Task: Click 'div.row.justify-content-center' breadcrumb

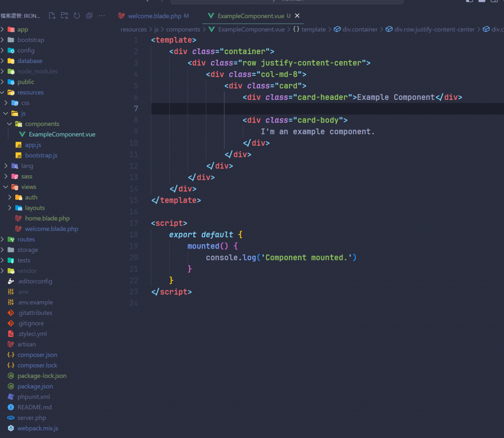Action: 434,29
